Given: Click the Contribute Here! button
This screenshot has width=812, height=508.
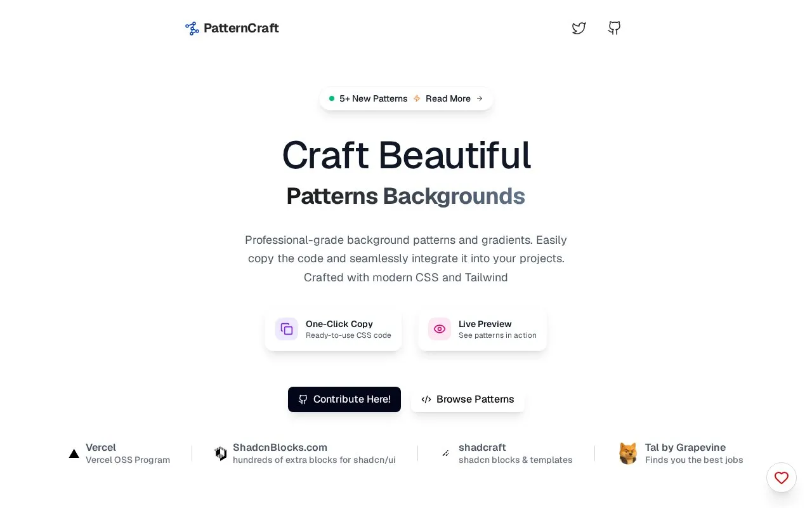Looking at the screenshot, I should (344, 399).
